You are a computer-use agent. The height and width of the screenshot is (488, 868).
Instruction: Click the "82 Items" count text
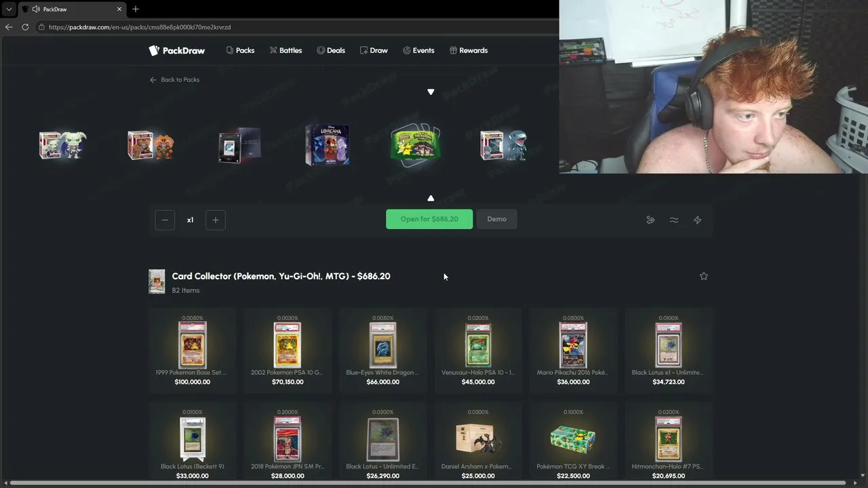186,290
